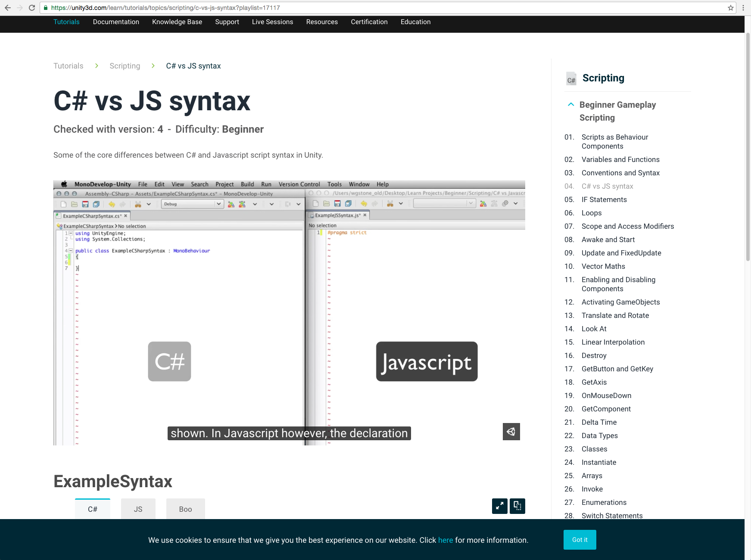751x560 pixels.
Task: Open the Loops lesson
Action: (x=592, y=213)
